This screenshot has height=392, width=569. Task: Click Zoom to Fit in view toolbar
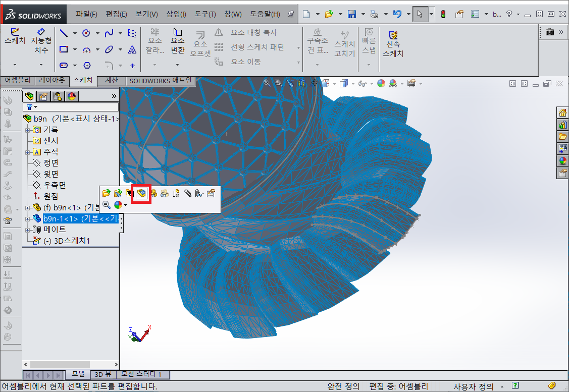tap(267, 83)
